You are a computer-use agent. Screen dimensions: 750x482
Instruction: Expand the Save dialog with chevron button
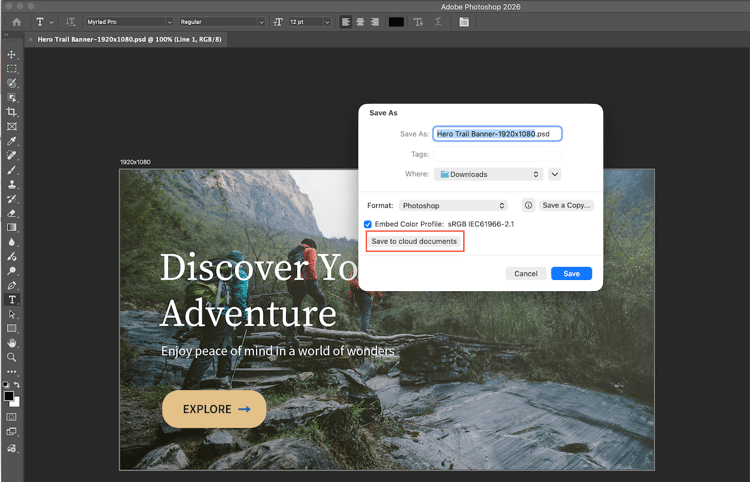pos(554,174)
